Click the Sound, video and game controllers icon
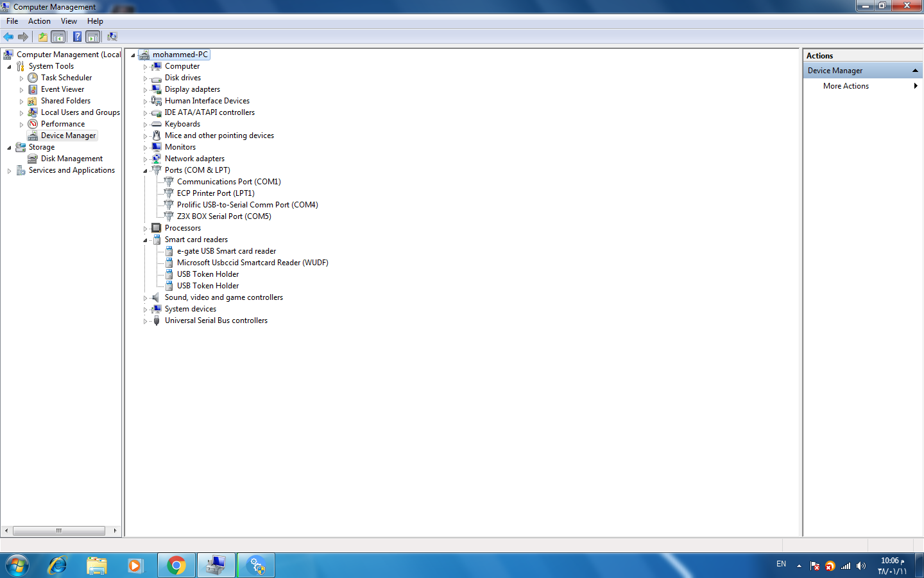 pos(157,297)
